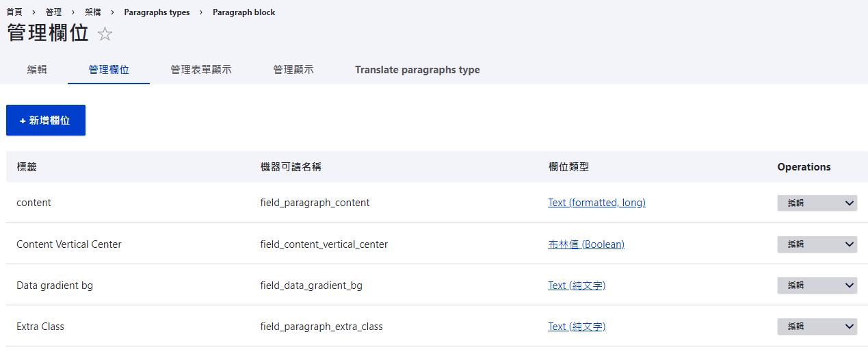Viewport: 868px width, 356px height.
Task: Go to Paragraphs types breadcrumb link
Action: click(x=157, y=12)
